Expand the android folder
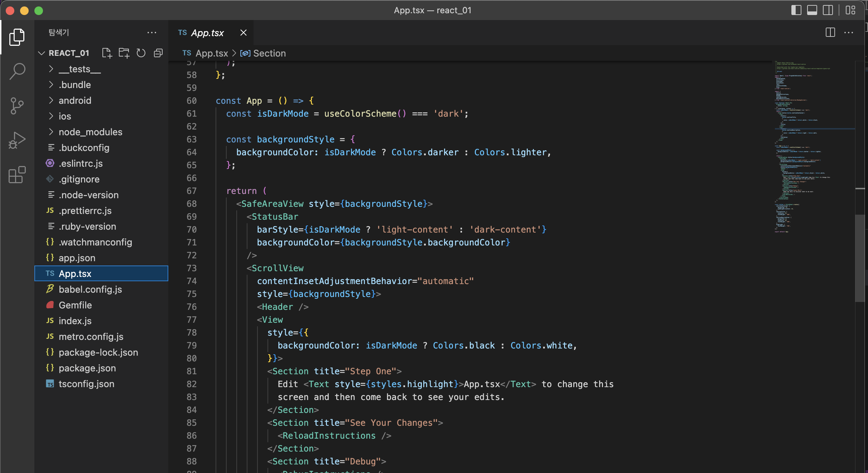The width and height of the screenshot is (868, 473). click(x=75, y=101)
